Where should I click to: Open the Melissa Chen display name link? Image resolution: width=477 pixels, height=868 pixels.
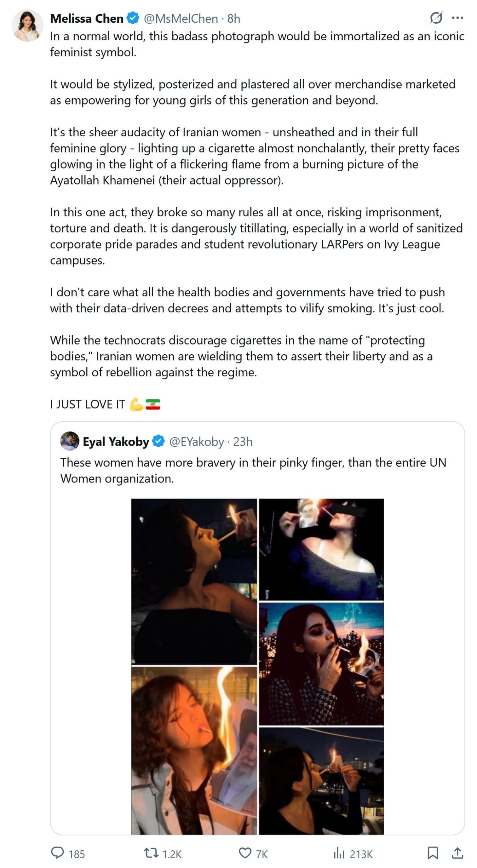87,19
